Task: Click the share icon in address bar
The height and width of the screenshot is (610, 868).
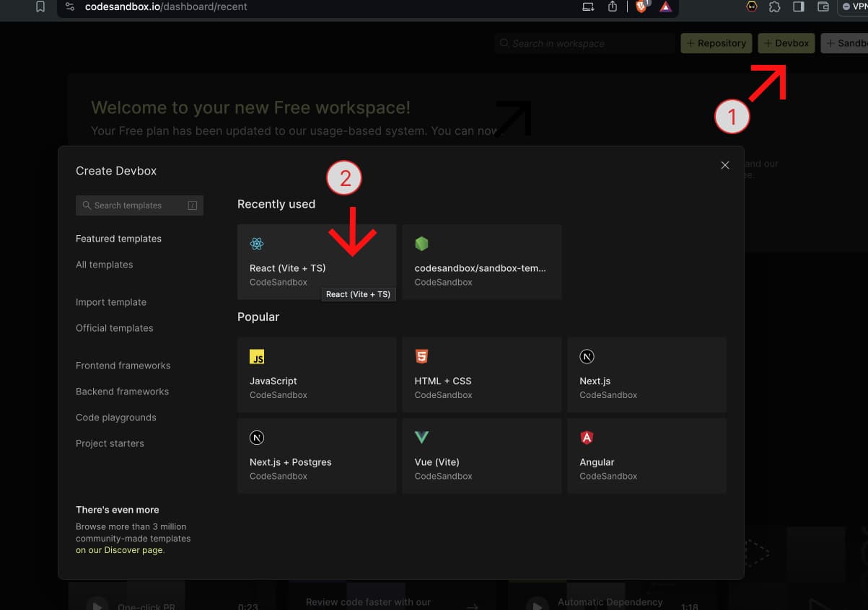Action: pos(613,6)
